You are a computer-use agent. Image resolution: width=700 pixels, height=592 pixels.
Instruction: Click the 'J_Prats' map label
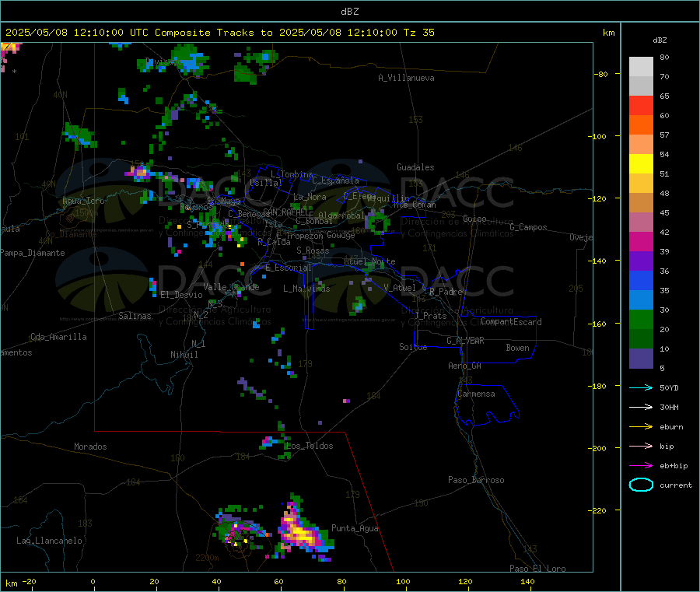(431, 315)
